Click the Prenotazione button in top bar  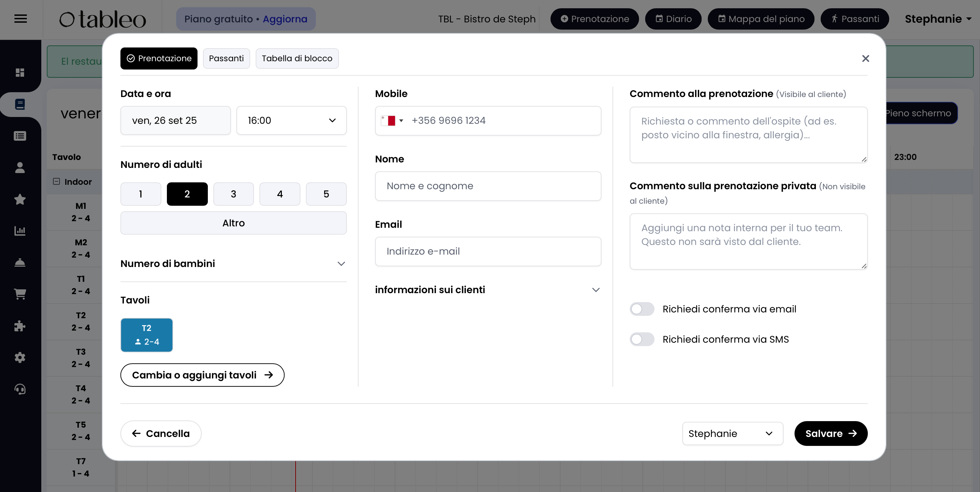pyautogui.click(x=595, y=19)
